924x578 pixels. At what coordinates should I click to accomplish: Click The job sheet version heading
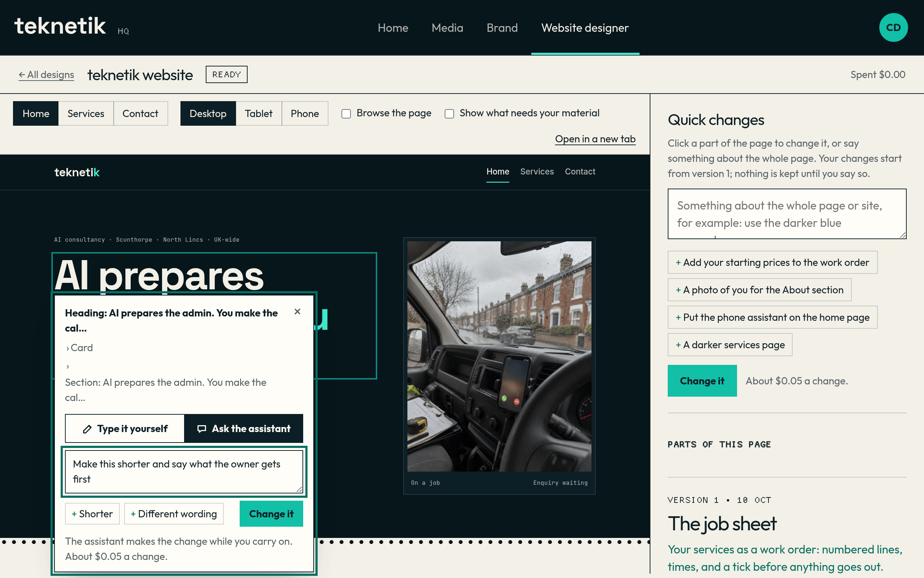coord(722,524)
